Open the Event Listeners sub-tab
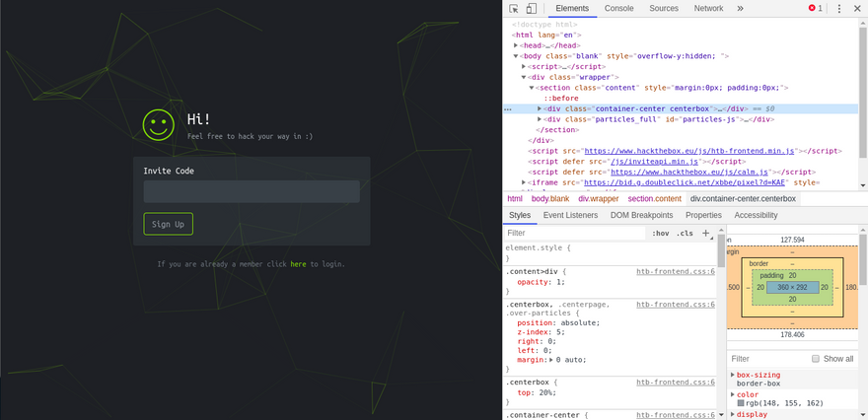Viewport: 868px width, 420px height. tap(570, 215)
